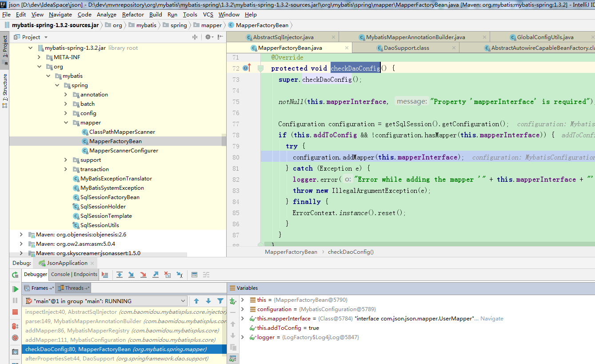Image resolution: width=595 pixels, height=364 pixels.
Task: Close the JsonApplication debug tab
Action: tap(93, 263)
